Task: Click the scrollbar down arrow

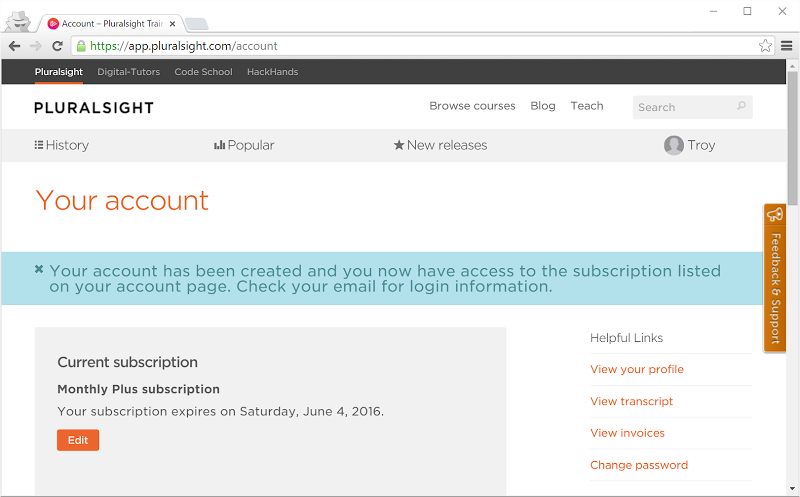Action: [792, 488]
